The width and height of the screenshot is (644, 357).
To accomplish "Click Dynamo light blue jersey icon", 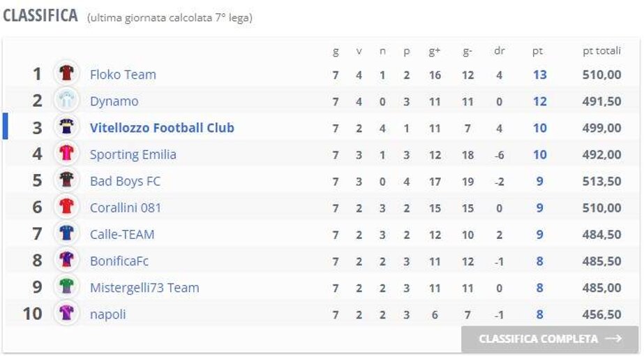I will click(66, 101).
